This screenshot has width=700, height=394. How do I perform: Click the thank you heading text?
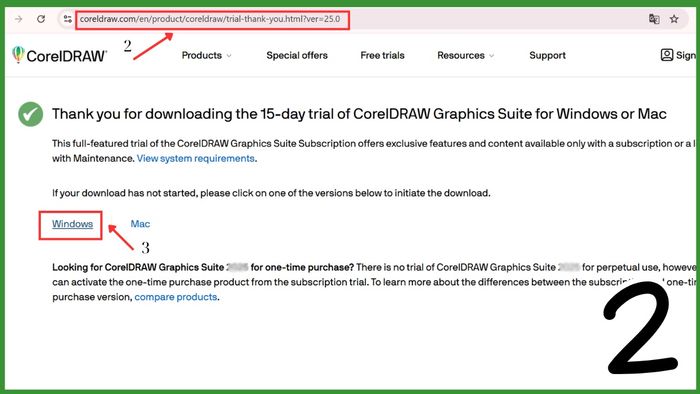point(359,114)
